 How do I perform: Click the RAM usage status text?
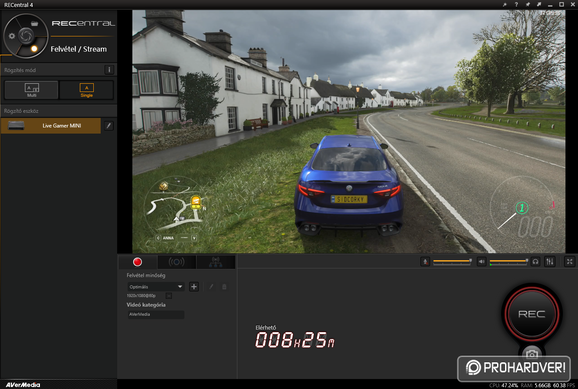tap(536, 385)
